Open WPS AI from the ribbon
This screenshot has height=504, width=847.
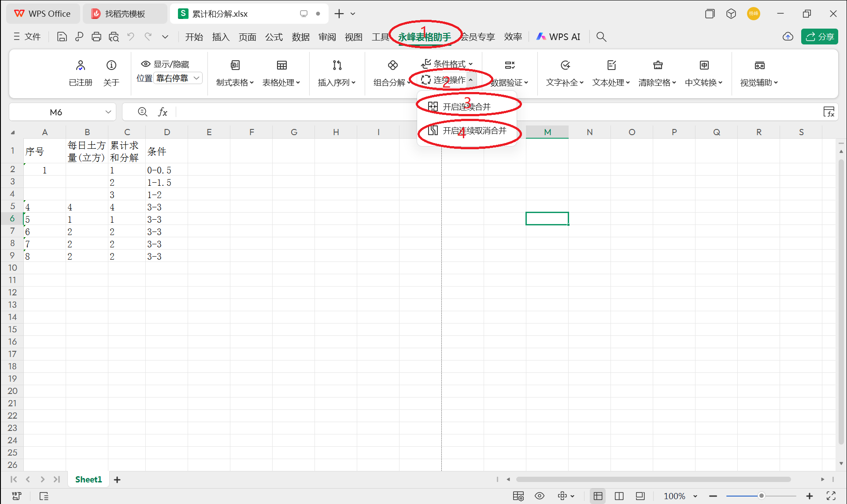coord(558,37)
